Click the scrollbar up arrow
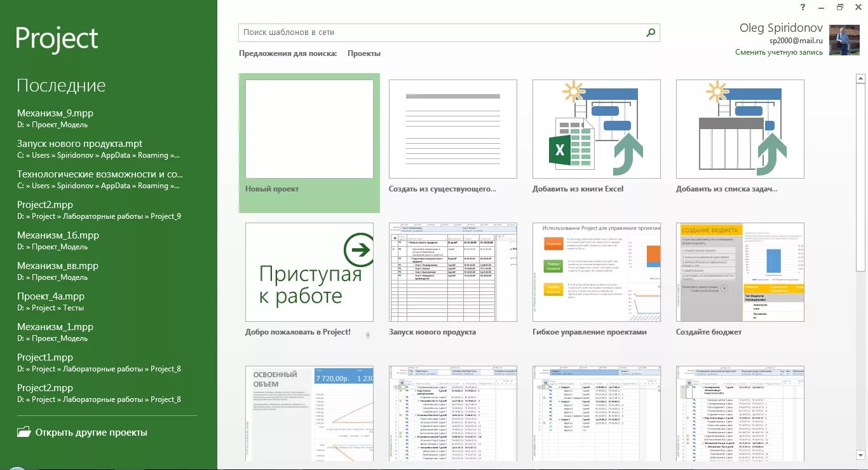 point(861,78)
